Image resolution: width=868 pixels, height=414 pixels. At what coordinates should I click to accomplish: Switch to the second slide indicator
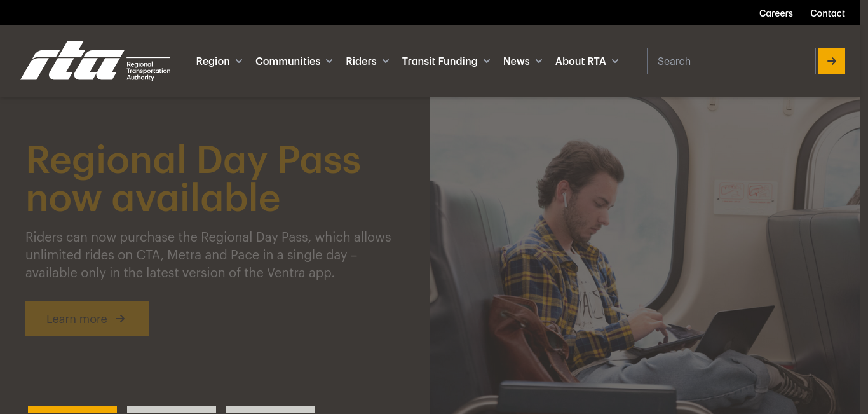(x=172, y=410)
